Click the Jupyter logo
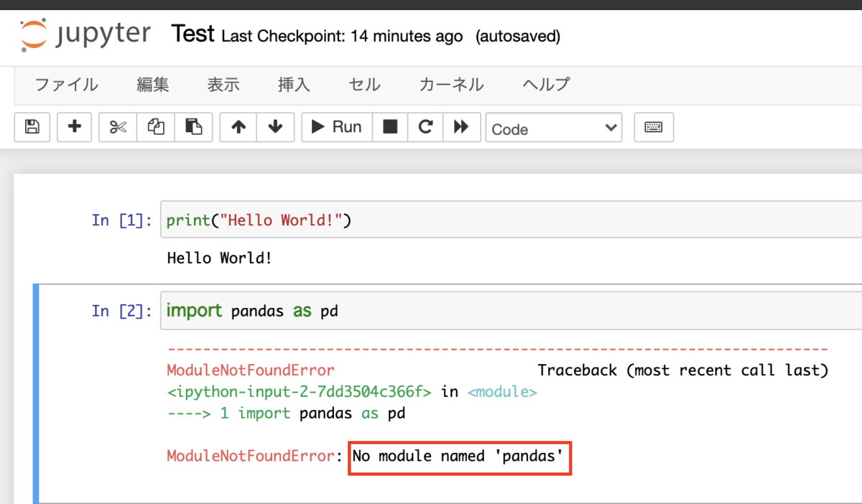This screenshot has width=862, height=504. (85, 35)
